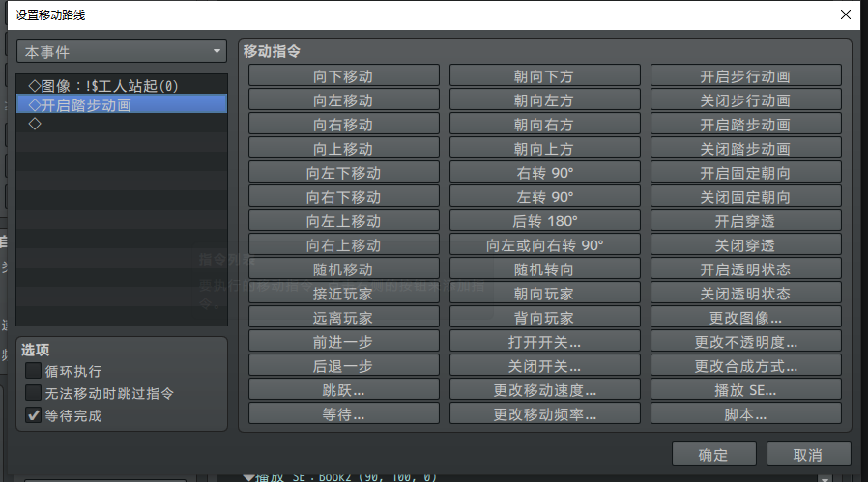Close the 设置移动路线 dialog window
The width and height of the screenshot is (868, 482).
[846, 14]
